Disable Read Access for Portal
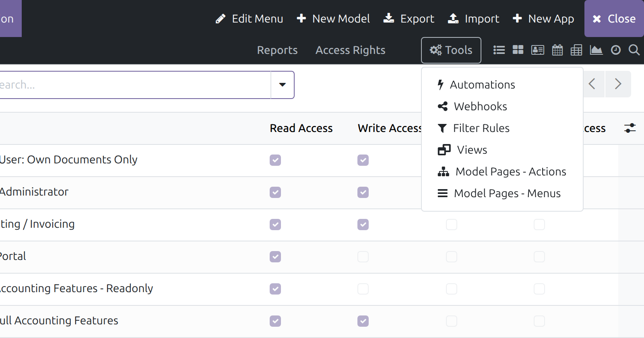 [275, 257]
